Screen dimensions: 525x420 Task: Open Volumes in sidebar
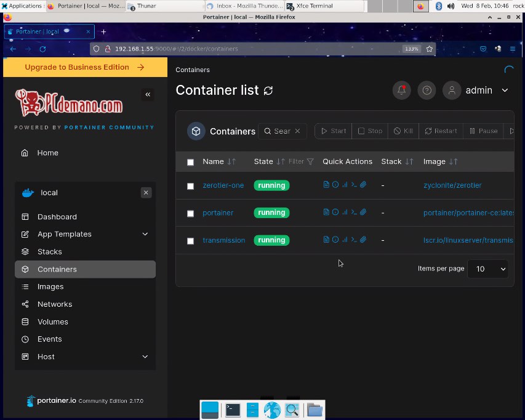click(x=86, y=321)
